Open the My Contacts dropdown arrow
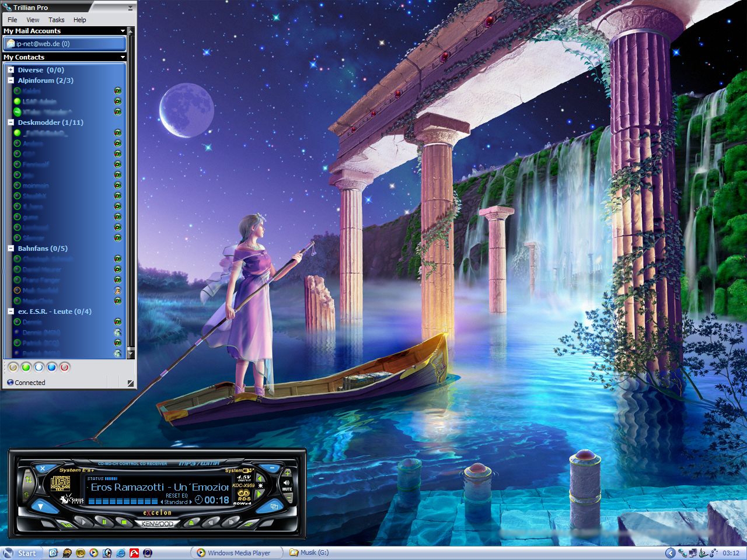This screenshot has height=560, width=747. click(x=123, y=57)
